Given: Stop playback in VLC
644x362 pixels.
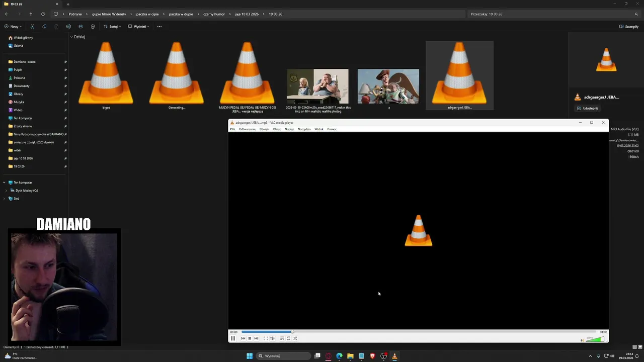Looking at the screenshot, I should (x=250, y=338).
